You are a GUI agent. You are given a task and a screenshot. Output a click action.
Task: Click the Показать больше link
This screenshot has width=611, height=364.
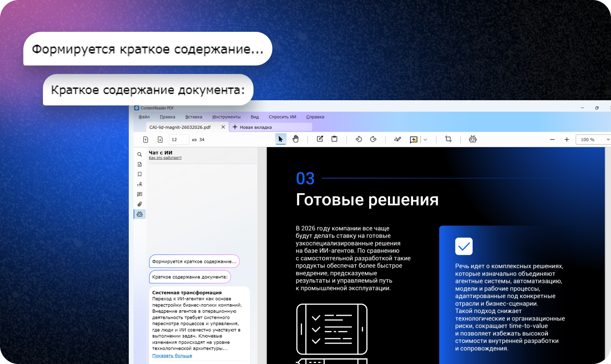172,355
